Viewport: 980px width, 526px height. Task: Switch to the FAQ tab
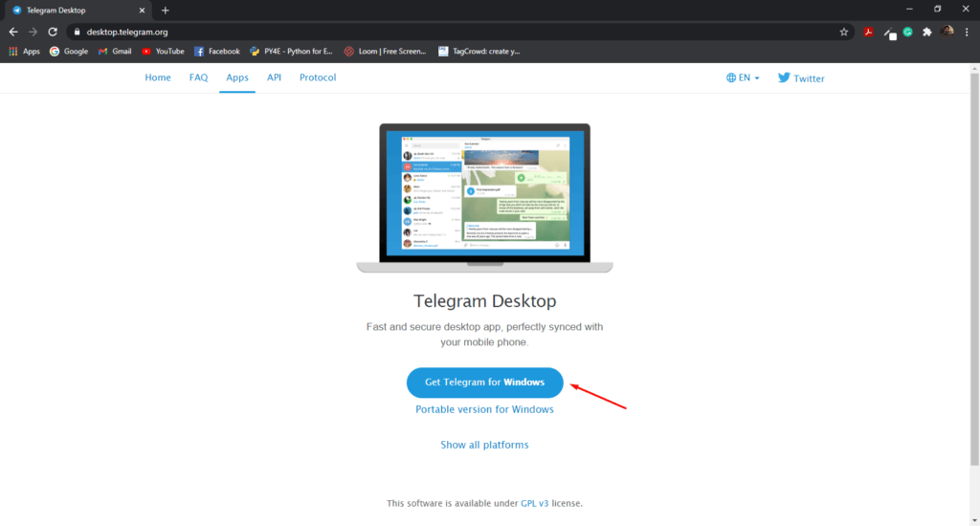point(198,77)
